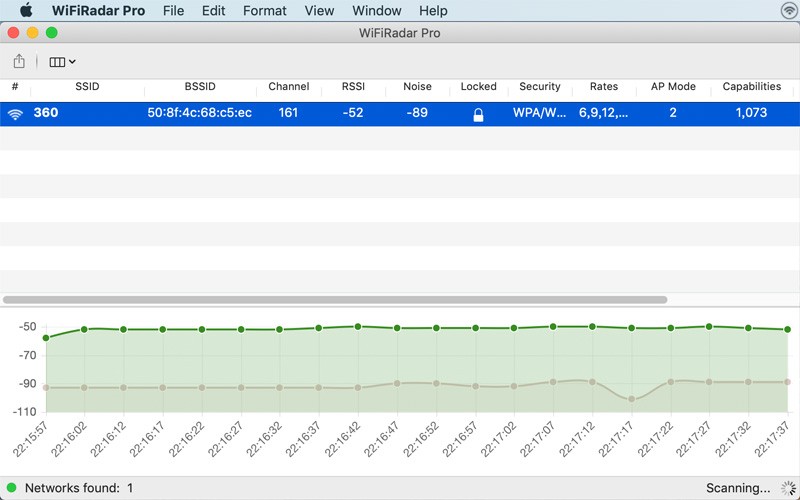Screen dimensions: 800x500
Task: Click the noise graph point at 22:16:47
Action: 397,383
